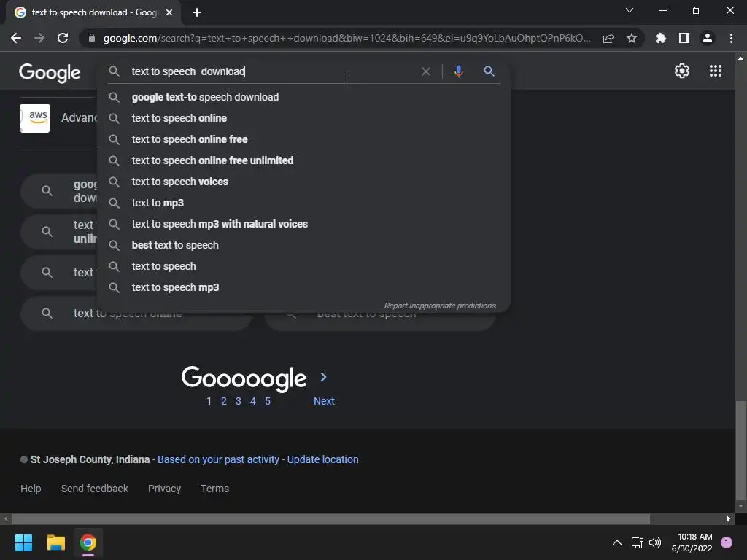Show hidden system tray icons
This screenshot has width=747, height=560.
tap(617, 542)
